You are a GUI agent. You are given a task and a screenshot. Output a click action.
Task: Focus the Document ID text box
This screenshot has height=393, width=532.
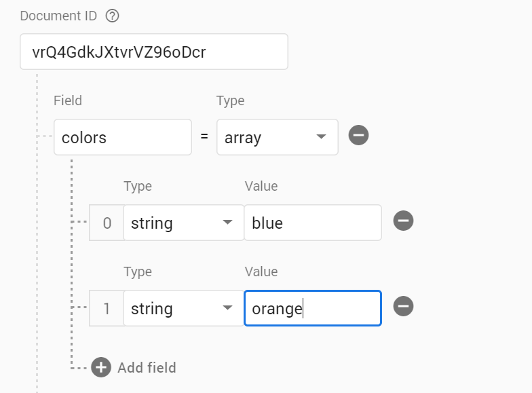click(154, 52)
